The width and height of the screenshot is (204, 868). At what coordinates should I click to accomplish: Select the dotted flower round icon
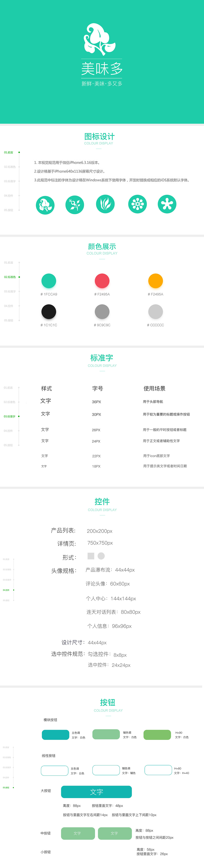click(138, 204)
